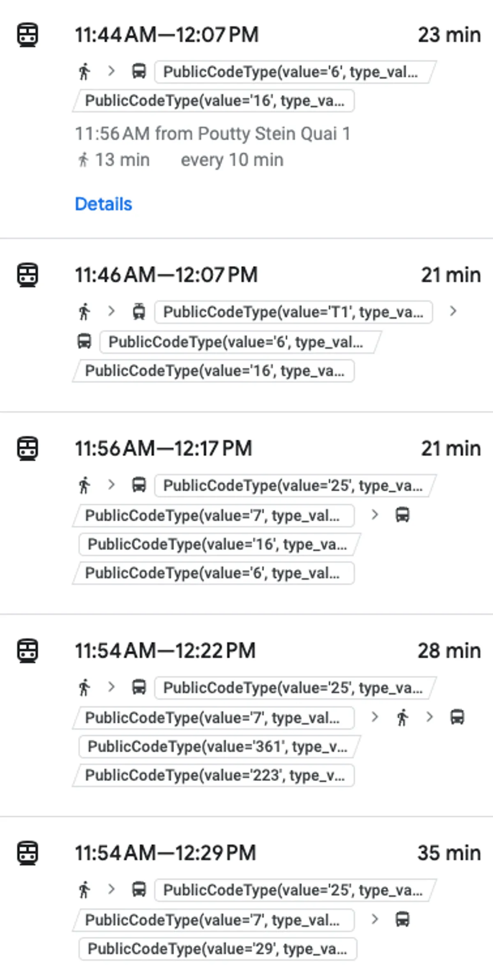Click walking icon between line 7 and 361
Viewport: 493px width, 980px height.
coord(402,717)
